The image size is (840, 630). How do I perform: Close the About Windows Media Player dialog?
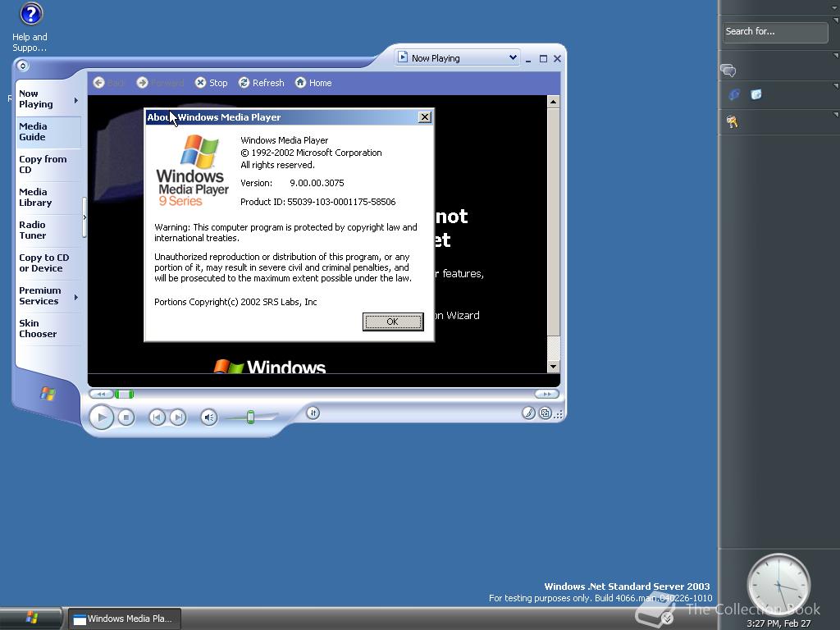tap(425, 116)
